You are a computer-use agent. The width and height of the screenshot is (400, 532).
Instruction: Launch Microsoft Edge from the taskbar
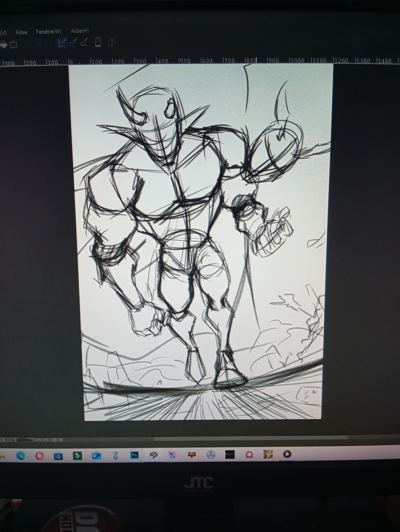[x=21, y=456]
